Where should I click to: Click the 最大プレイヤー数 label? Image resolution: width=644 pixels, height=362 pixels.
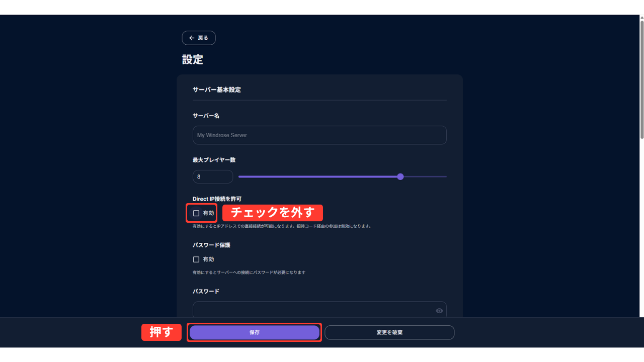point(214,160)
